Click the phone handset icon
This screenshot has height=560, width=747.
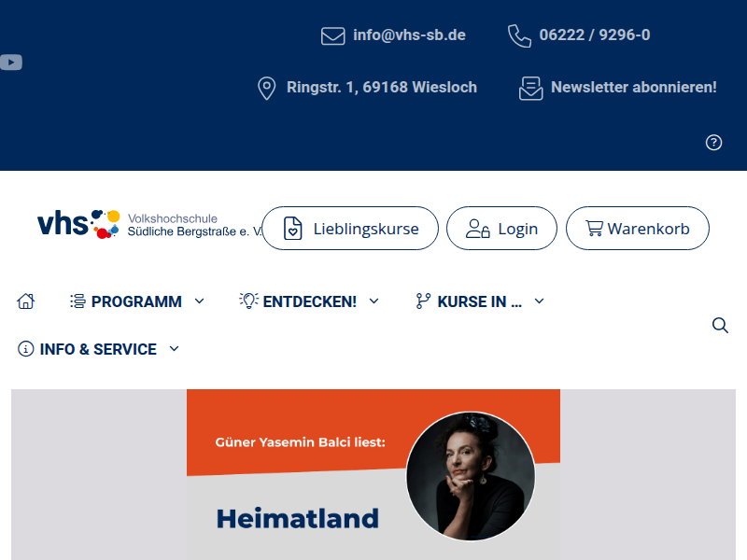[x=519, y=35]
